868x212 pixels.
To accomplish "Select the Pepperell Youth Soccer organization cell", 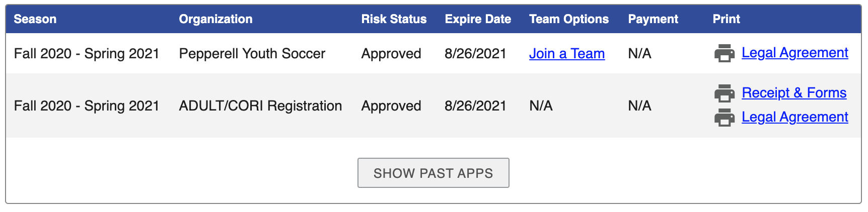I will click(252, 54).
